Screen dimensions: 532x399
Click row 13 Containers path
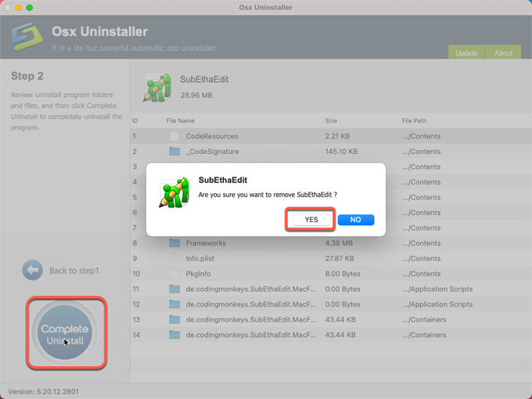pyautogui.click(x=424, y=319)
